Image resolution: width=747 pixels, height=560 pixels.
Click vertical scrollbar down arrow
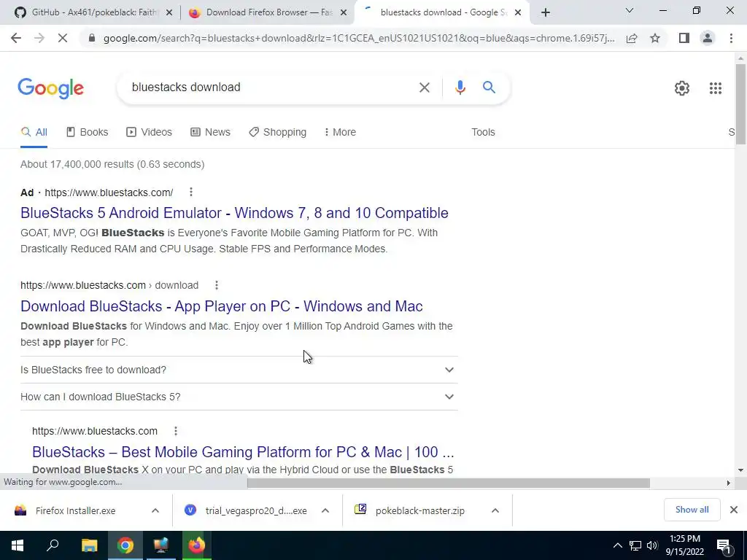click(740, 470)
